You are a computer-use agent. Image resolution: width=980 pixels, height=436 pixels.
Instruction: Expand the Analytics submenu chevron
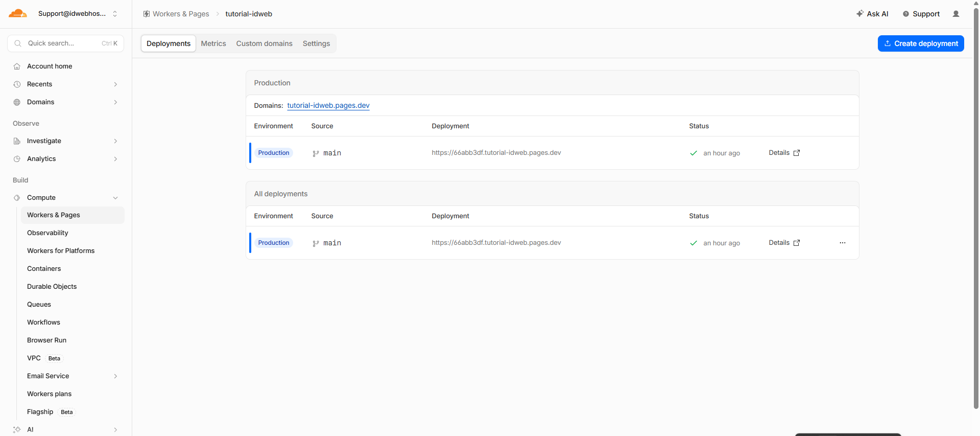tap(115, 159)
